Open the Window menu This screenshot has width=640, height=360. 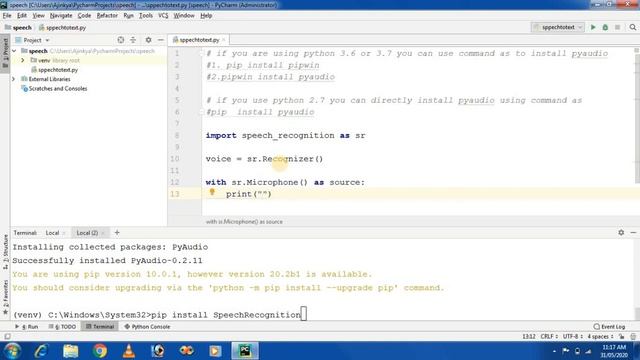coord(184,16)
